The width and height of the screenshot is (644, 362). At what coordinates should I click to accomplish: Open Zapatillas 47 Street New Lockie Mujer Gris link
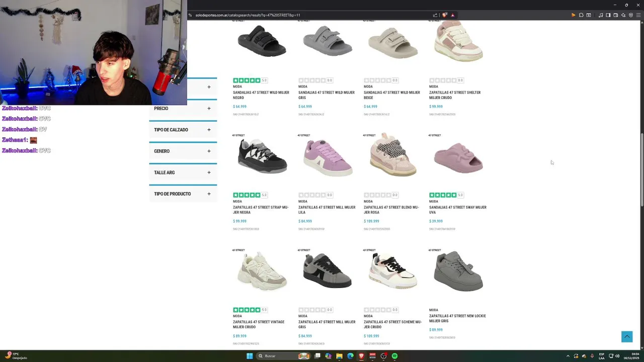pyautogui.click(x=457, y=318)
